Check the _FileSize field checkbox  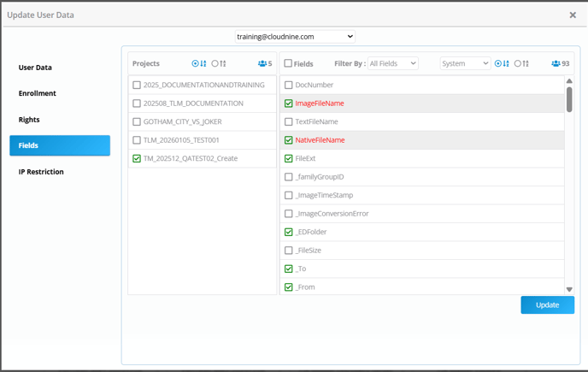288,251
